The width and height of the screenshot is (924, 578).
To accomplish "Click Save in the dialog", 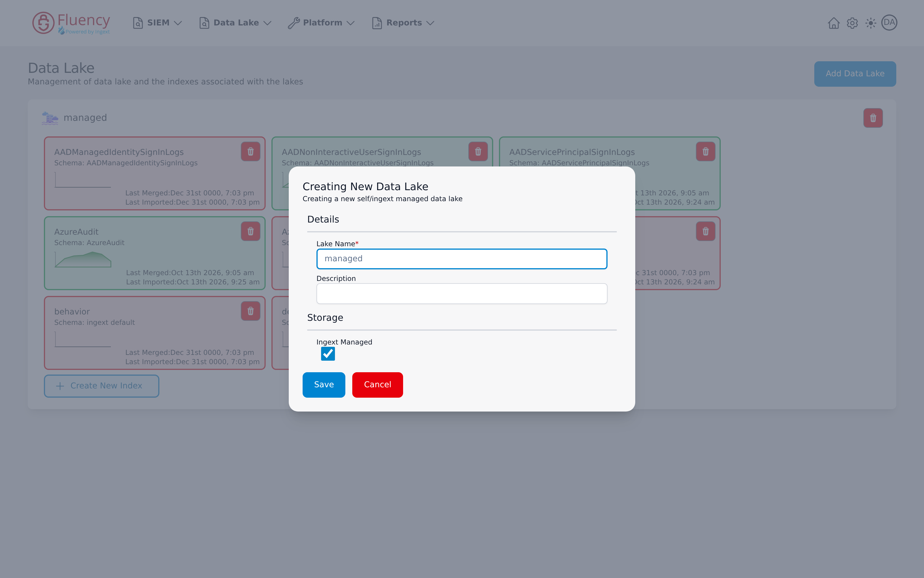I will coord(324,385).
